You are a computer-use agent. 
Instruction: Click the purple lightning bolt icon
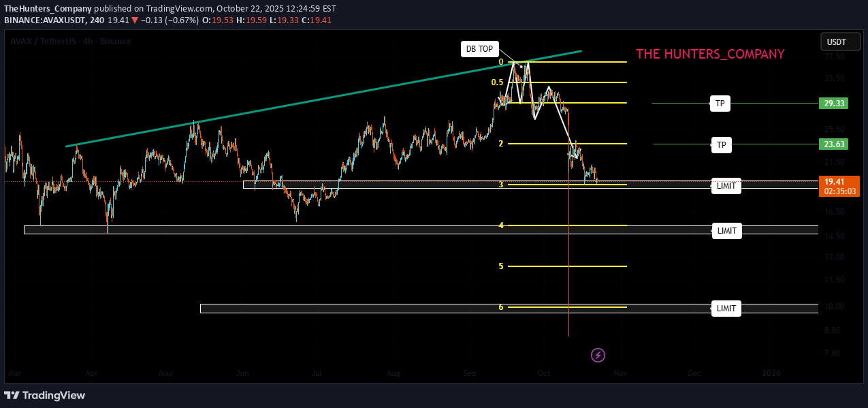598,355
